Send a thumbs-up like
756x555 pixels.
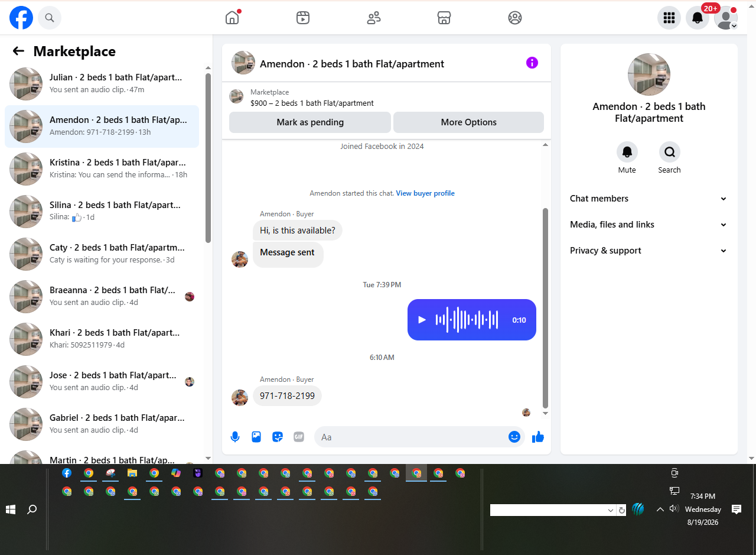coord(537,437)
